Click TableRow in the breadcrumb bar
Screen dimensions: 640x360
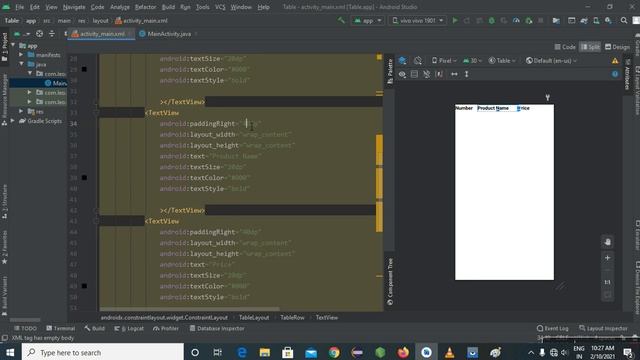(292, 317)
